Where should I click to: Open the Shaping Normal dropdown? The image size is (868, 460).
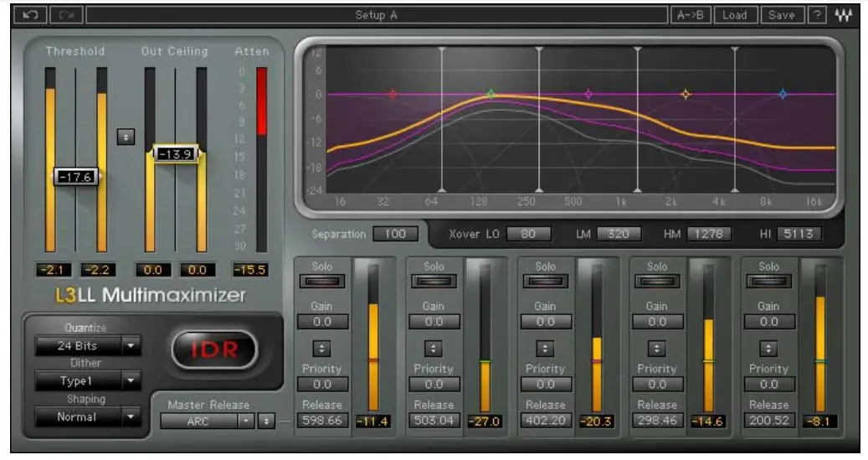pyautogui.click(x=87, y=416)
